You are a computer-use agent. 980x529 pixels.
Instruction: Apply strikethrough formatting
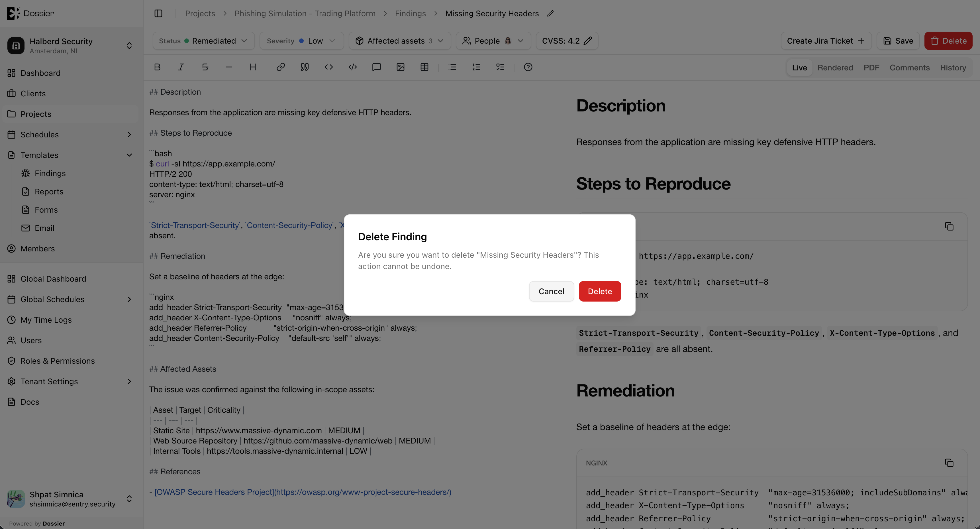click(205, 67)
